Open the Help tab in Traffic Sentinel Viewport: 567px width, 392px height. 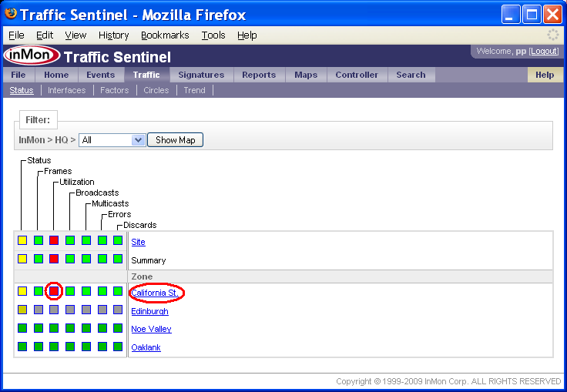tap(545, 75)
